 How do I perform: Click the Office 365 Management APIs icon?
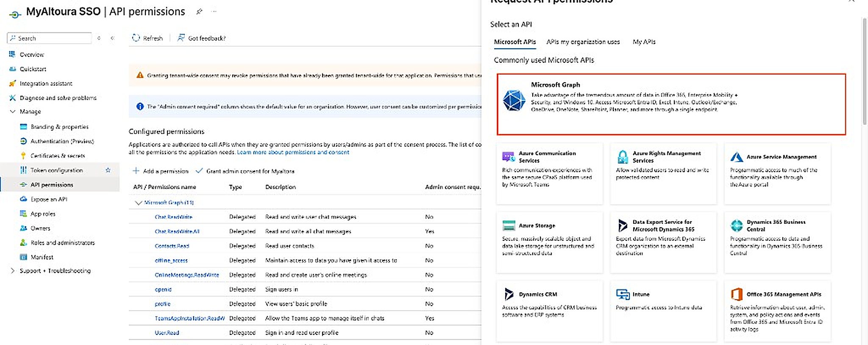[737, 294]
